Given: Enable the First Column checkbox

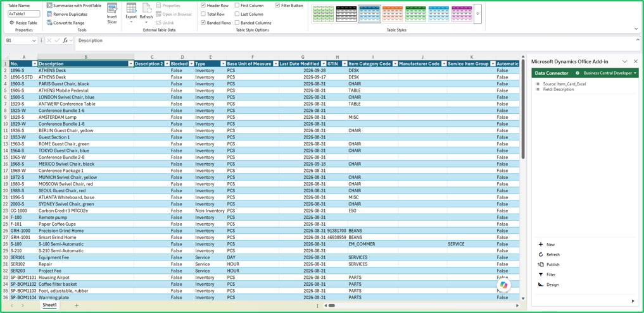Looking at the screenshot, I should pyautogui.click(x=237, y=6).
